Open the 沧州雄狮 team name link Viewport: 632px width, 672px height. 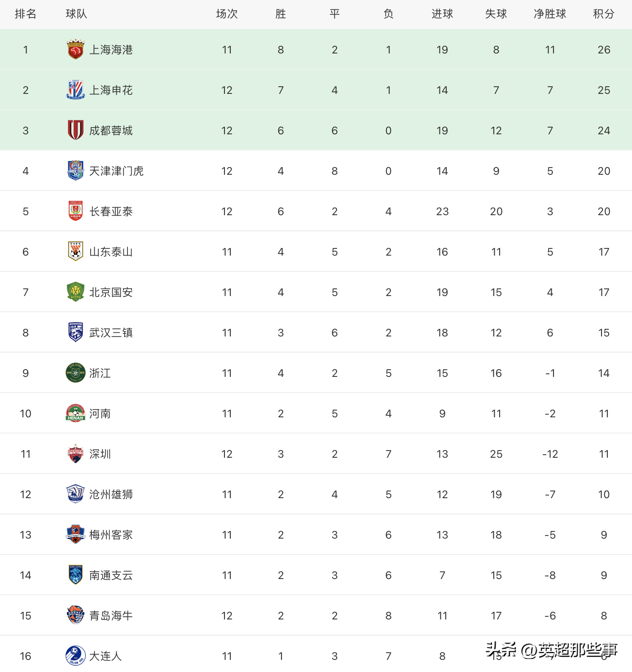[x=111, y=495]
